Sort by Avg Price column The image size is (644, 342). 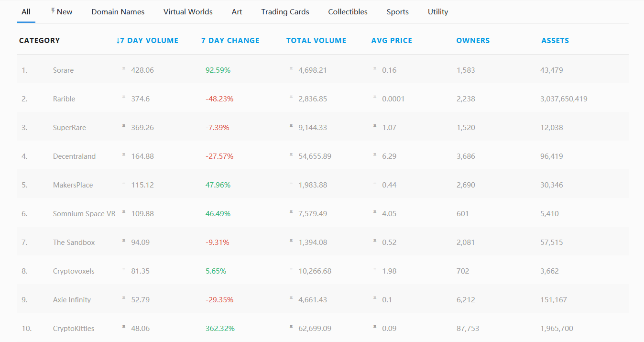(392, 41)
